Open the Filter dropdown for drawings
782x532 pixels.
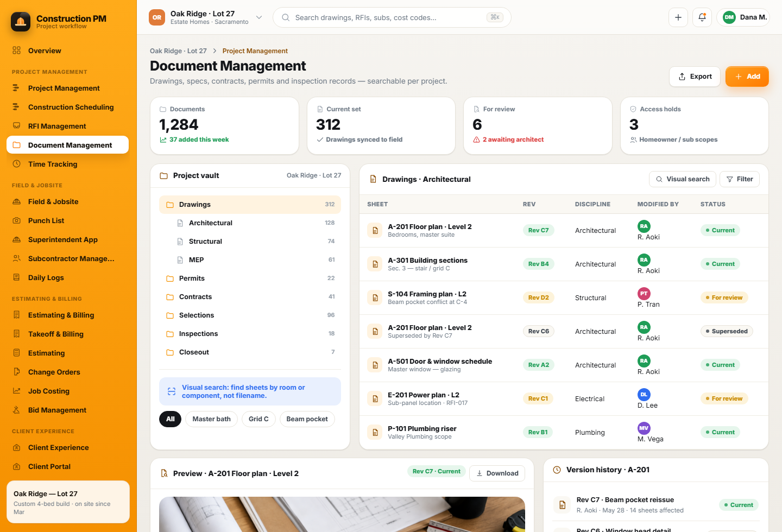[x=740, y=179]
